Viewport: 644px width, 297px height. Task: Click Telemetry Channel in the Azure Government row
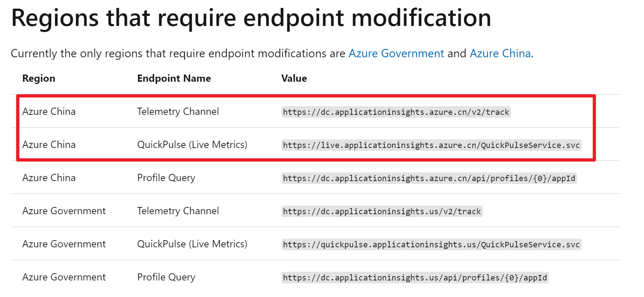click(x=178, y=211)
